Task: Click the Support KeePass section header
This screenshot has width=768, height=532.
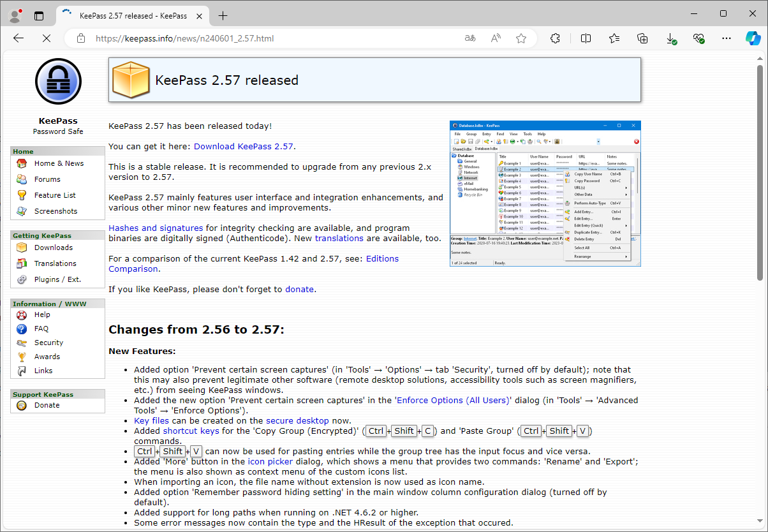Action: tap(57, 394)
